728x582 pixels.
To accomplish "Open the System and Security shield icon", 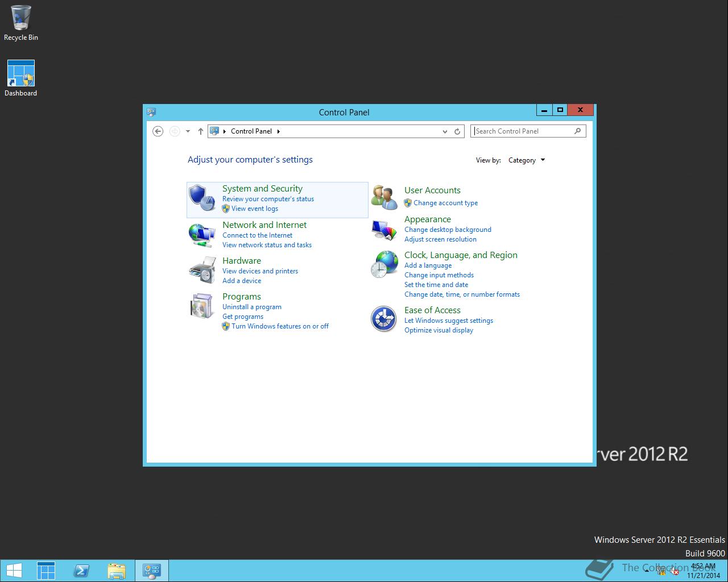I will (x=202, y=198).
